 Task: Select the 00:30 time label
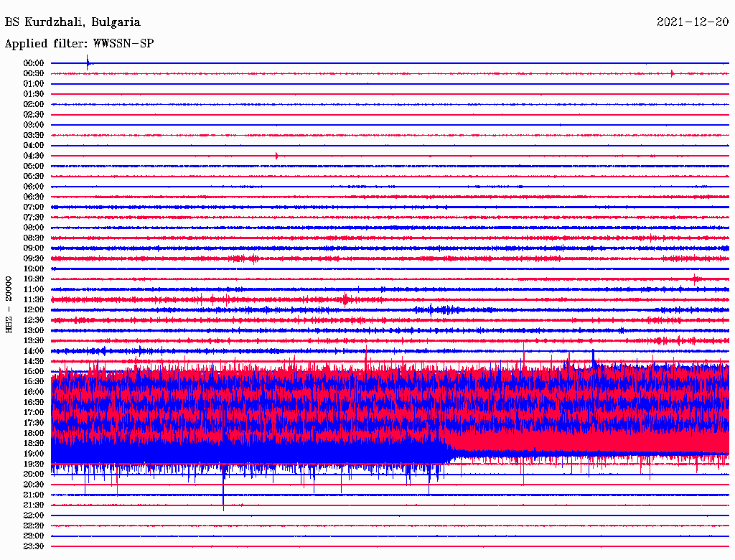tap(34, 74)
